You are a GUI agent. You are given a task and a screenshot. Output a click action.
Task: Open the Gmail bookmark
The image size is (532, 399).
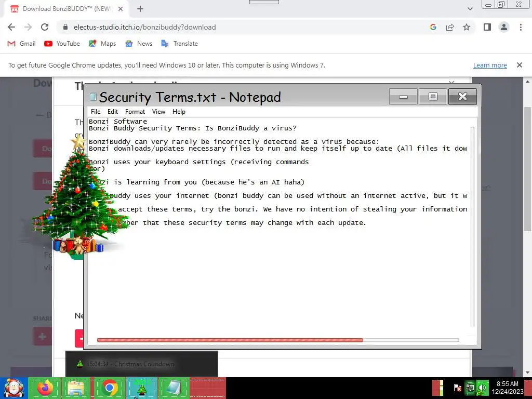[x=21, y=44]
